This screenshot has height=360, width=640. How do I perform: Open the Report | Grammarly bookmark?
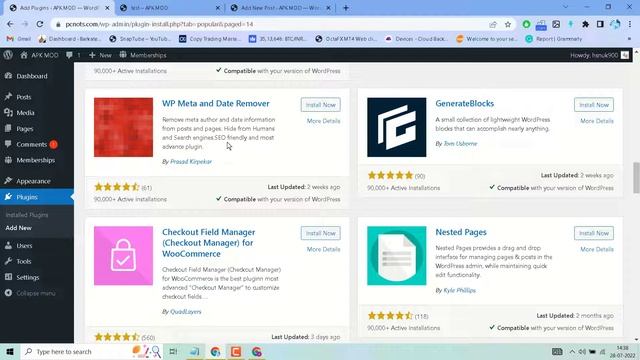553,39
